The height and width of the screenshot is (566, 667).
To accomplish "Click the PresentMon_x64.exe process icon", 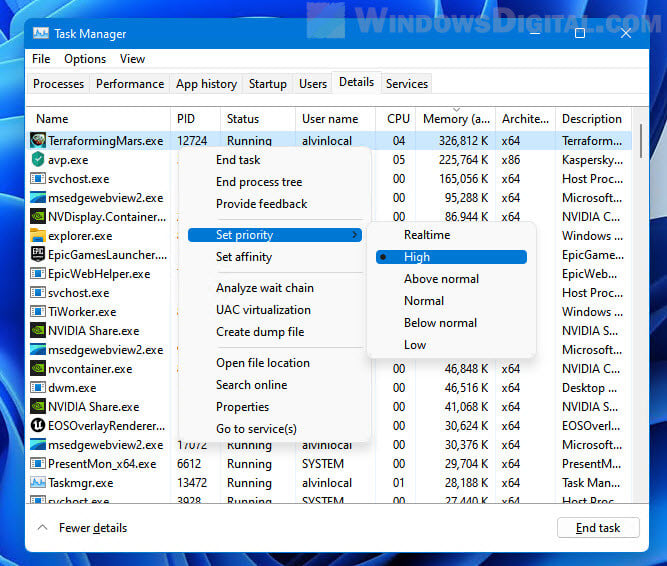I will (x=38, y=464).
